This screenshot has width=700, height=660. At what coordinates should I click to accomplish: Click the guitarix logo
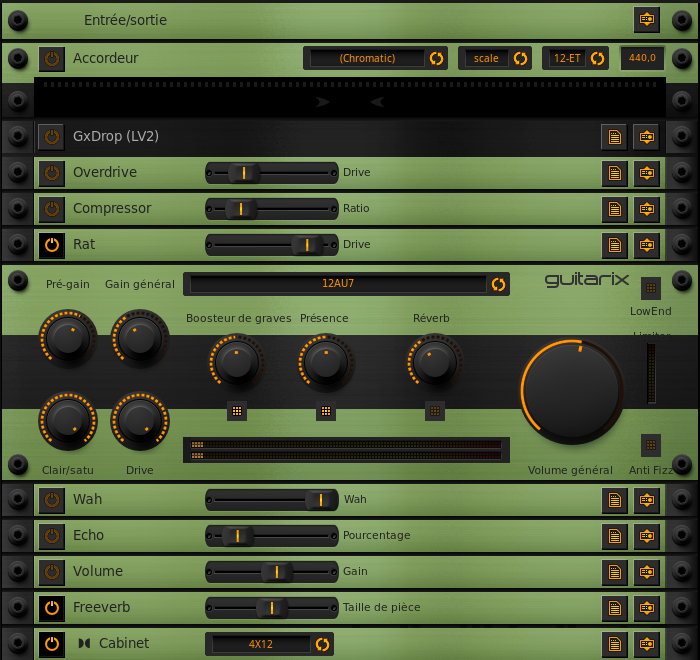pyautogui.click(x=587, y=280)
